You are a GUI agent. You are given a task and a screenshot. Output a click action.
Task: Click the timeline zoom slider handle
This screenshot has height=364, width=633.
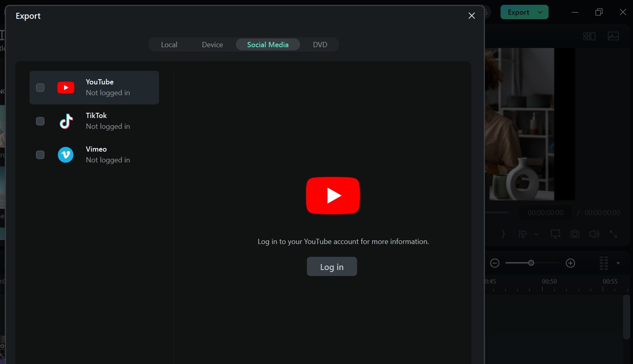coord(531,263)
